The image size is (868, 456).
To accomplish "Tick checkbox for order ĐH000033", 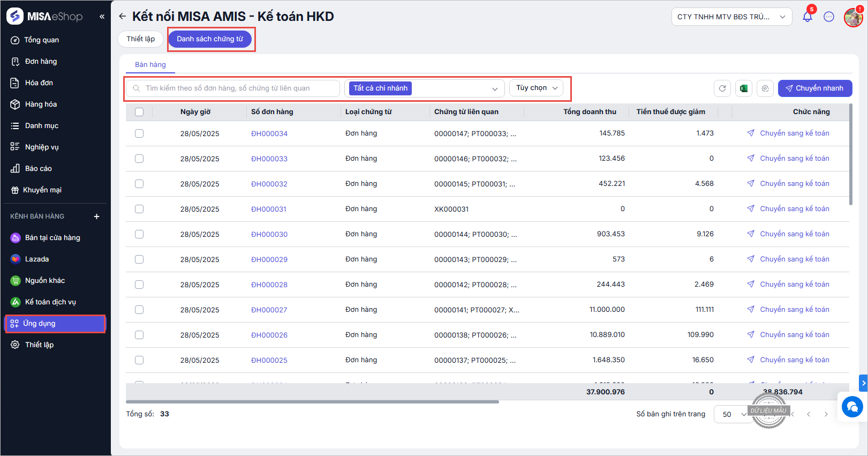I will tap(139, 159).
